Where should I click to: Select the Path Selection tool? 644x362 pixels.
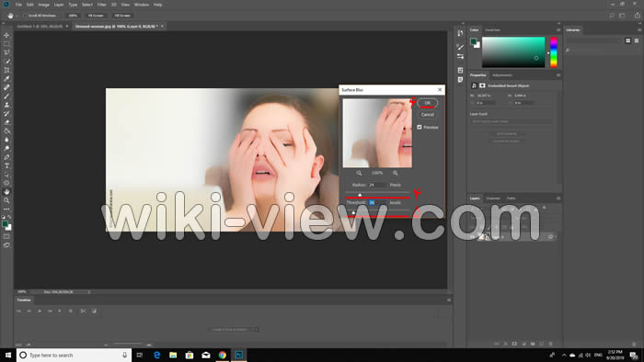(6, 175)
